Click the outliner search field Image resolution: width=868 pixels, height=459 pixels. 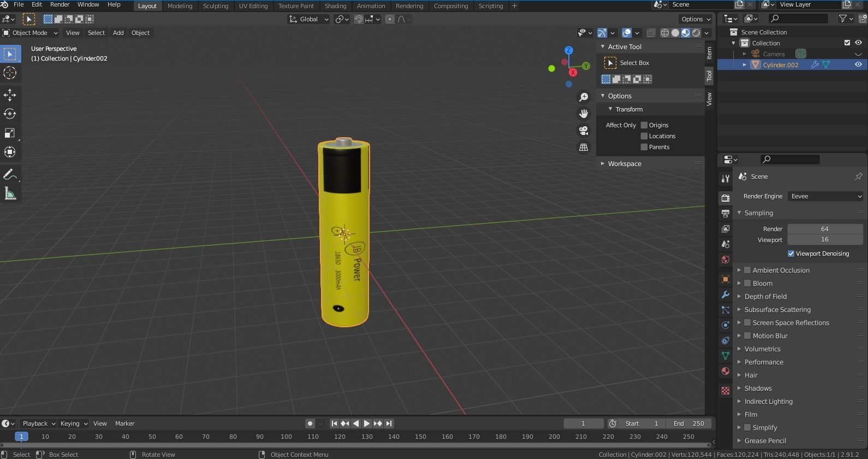click(x=798, y=19)
